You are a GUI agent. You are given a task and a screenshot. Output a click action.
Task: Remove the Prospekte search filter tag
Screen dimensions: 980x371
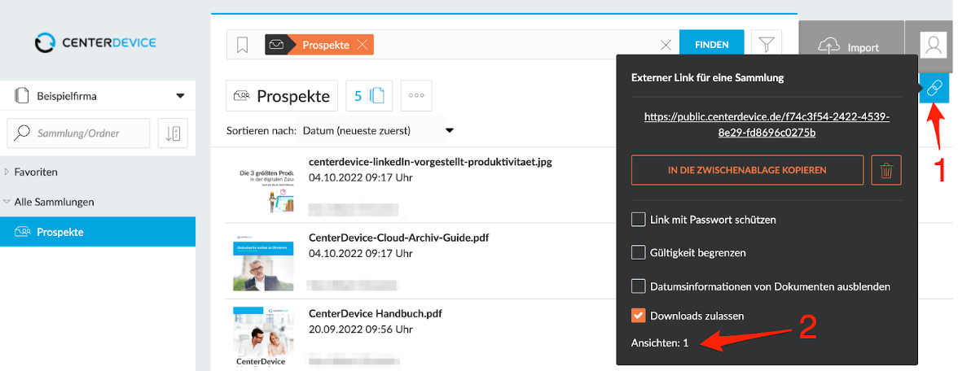[362, 45]
